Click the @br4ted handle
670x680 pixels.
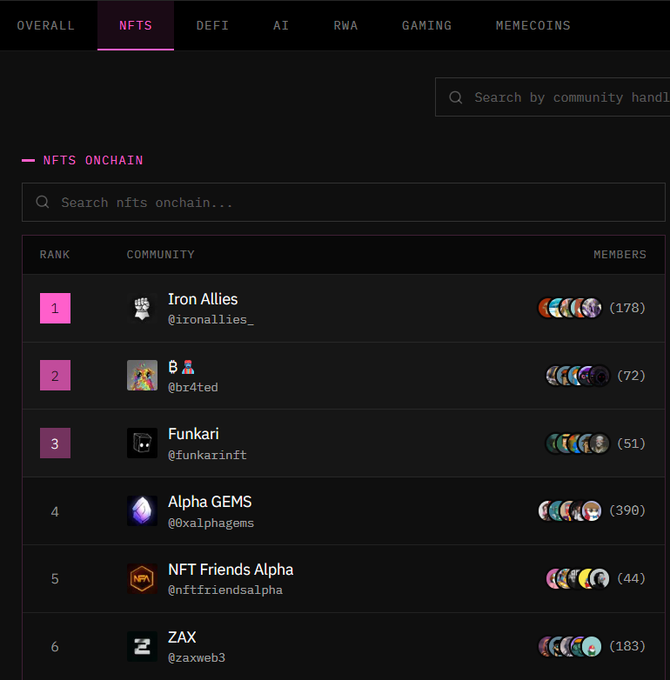point(193,387)
